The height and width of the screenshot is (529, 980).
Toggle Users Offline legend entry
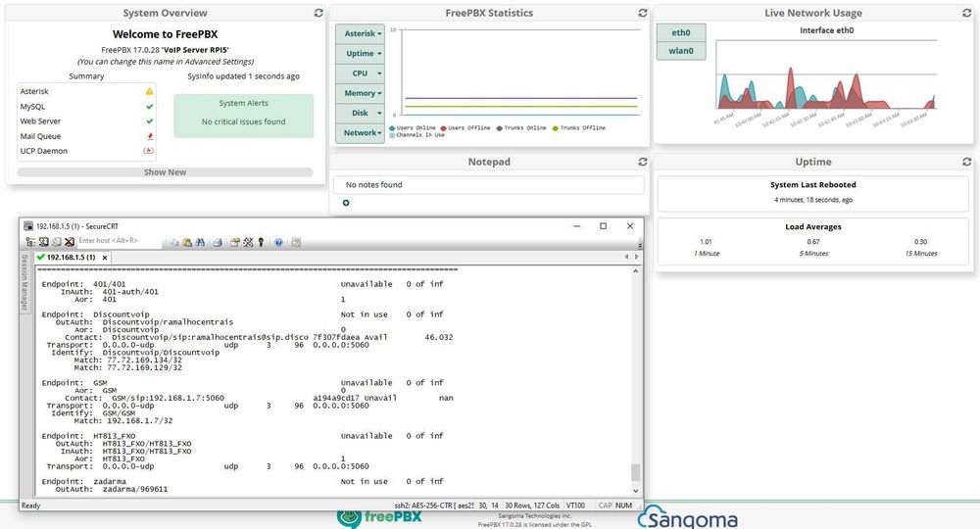coord(465,128)
